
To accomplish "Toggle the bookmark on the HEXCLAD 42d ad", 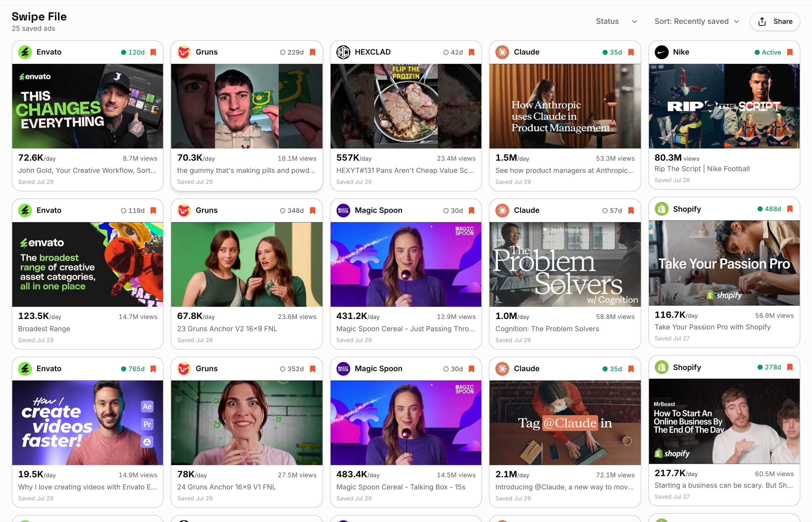I will coord(471,52).
